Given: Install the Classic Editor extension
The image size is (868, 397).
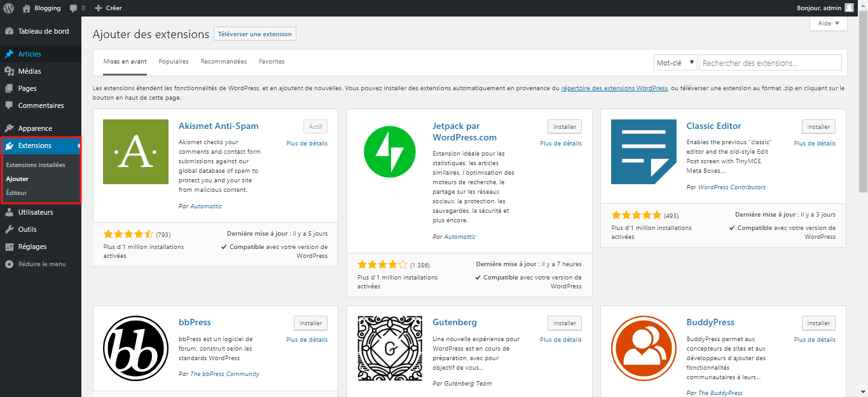Looking at the screenshot, I should coord(819,126).
